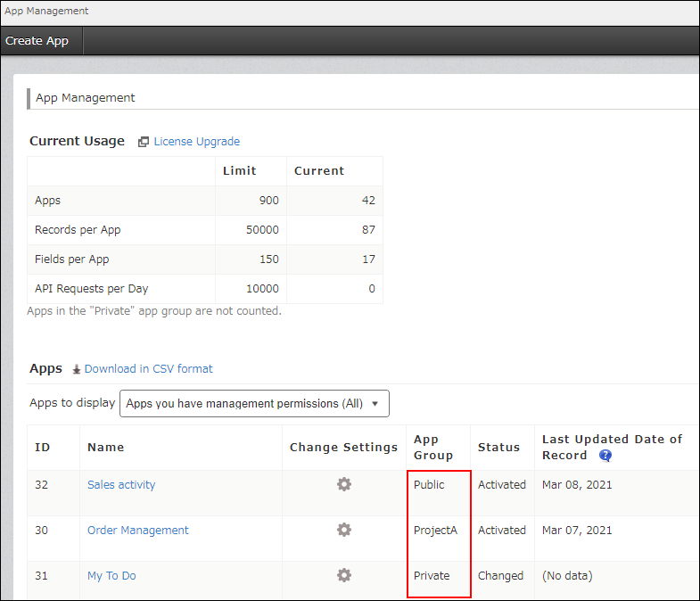The image size is (700, 601).
Task: Open the My To Do app
Action: (x=111, y=576)
